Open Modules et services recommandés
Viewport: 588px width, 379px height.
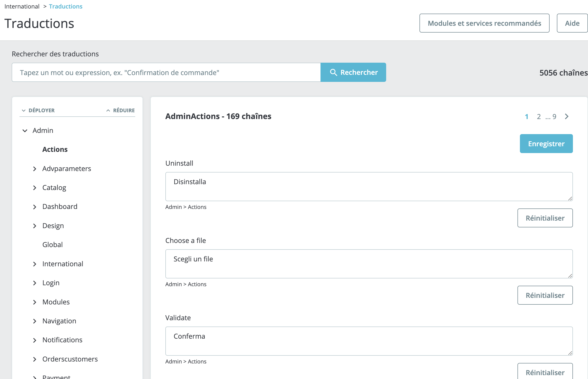pyautogui.click(x=484, y=23)
